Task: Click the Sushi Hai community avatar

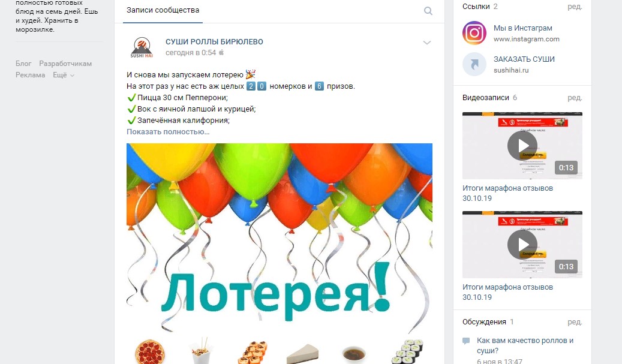Action: (x=142, y=47)
